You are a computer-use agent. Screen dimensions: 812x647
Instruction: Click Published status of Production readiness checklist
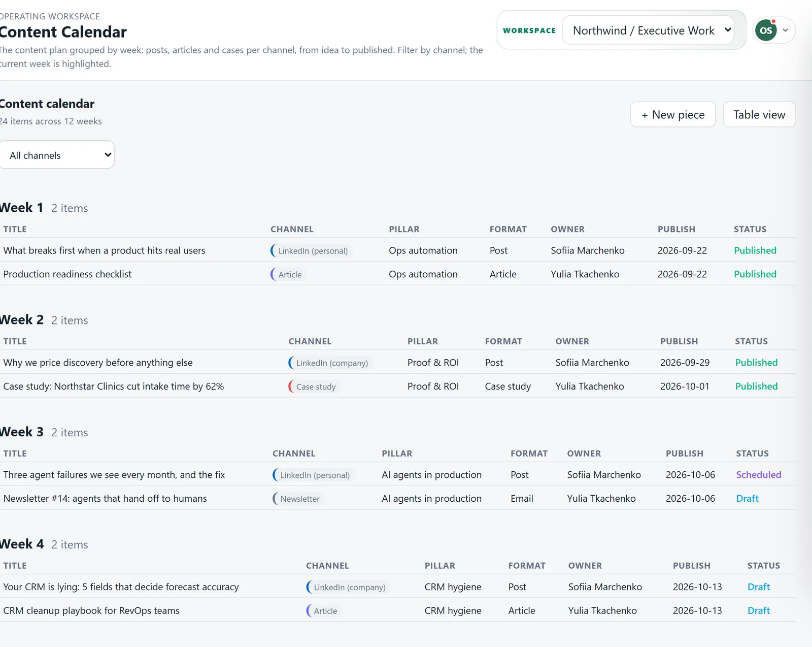755,274
